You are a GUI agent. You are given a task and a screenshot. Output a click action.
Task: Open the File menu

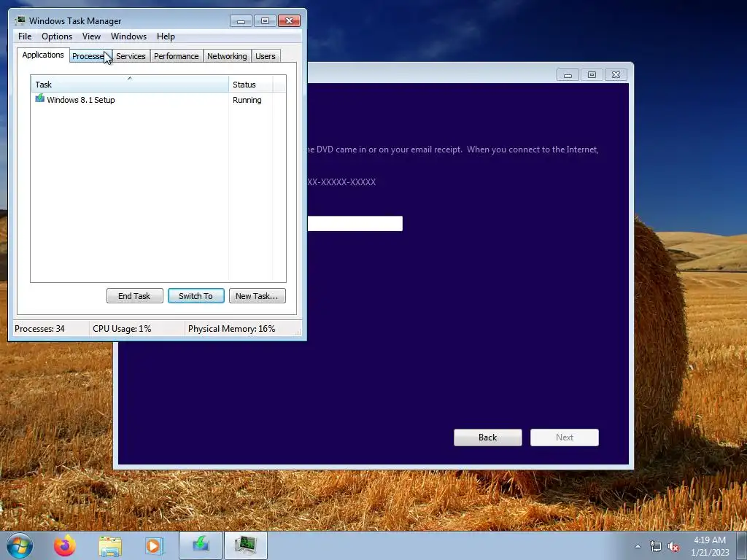(x=25, y=36)
